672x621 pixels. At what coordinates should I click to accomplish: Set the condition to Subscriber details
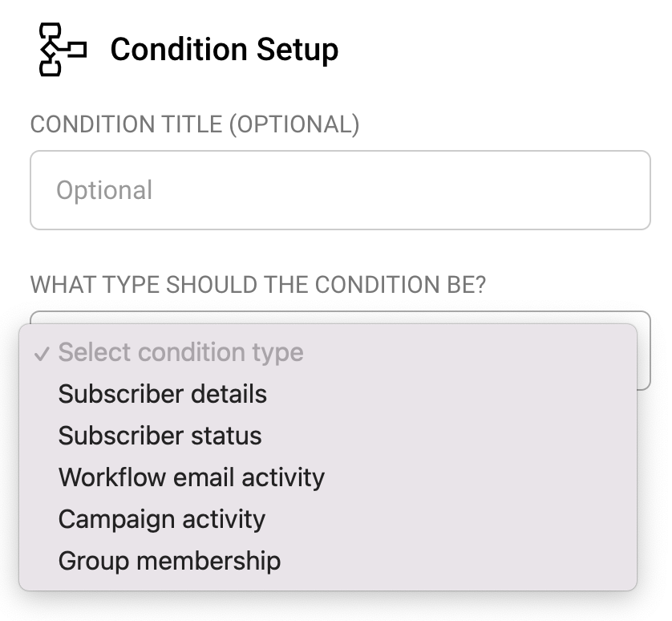[163, 394]
